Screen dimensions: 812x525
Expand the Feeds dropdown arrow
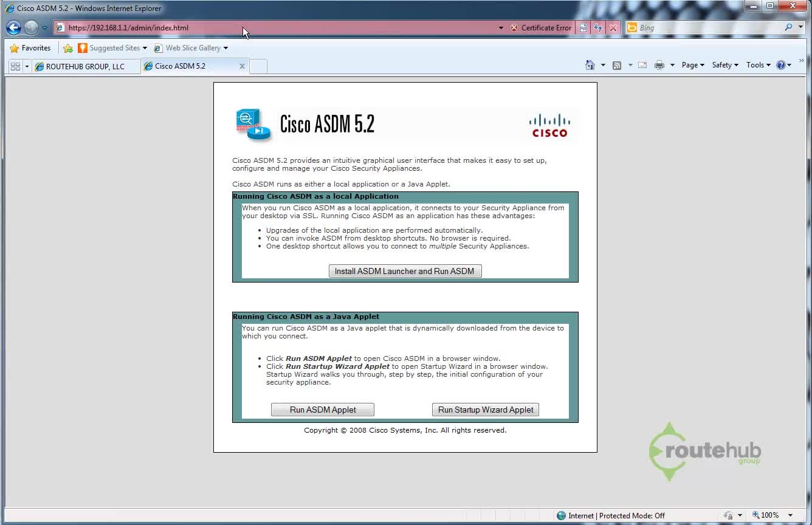click(x=630, y=65)
